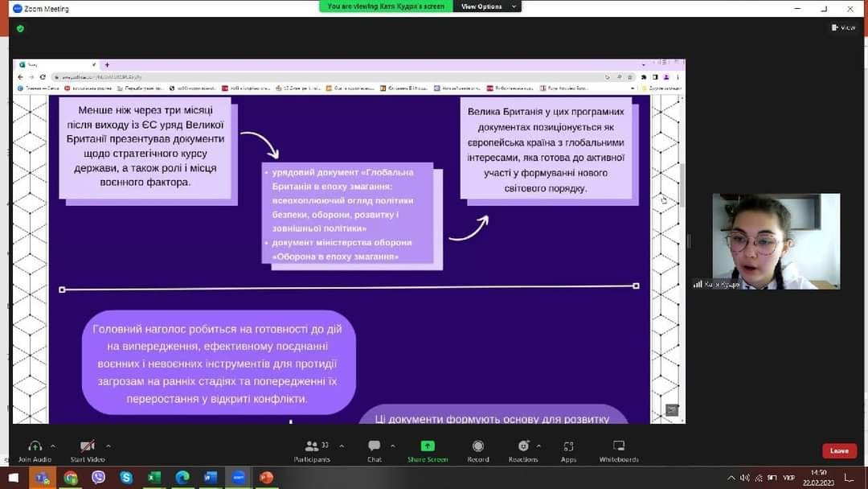This screenshot has height=489, width=868.
Task: Open the Chat panel
Action: click(374, 446)
